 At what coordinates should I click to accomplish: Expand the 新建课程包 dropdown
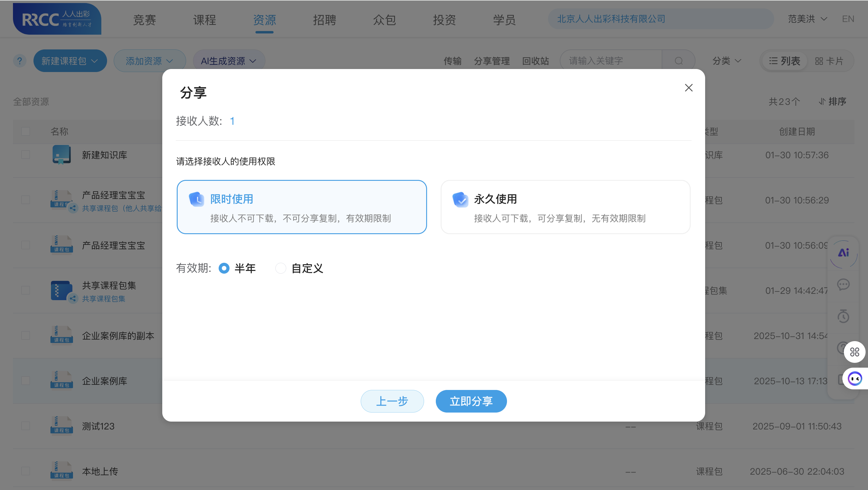tap(70, 61)
